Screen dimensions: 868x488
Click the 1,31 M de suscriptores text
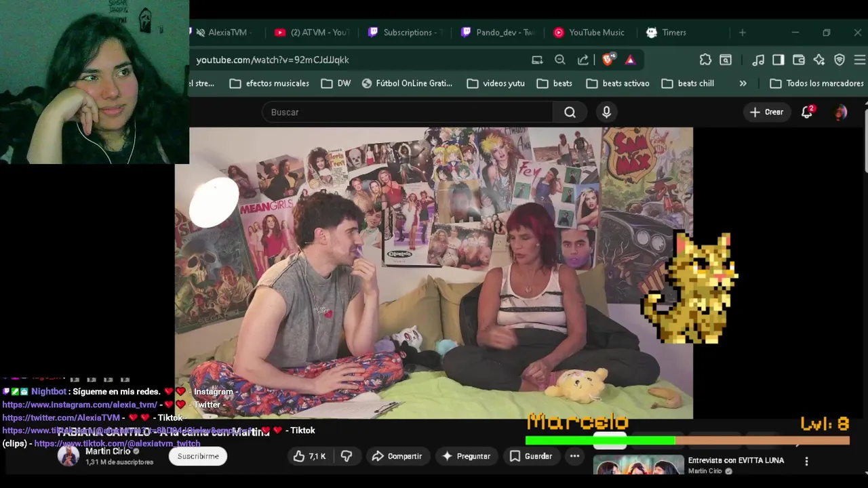119,462
